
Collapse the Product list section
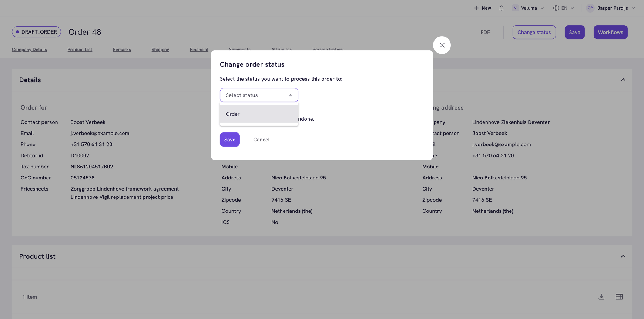tap(623, 256)
